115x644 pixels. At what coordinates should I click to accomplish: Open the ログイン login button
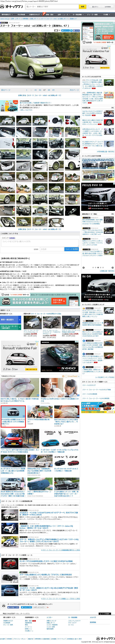click(x=95, y=7)
